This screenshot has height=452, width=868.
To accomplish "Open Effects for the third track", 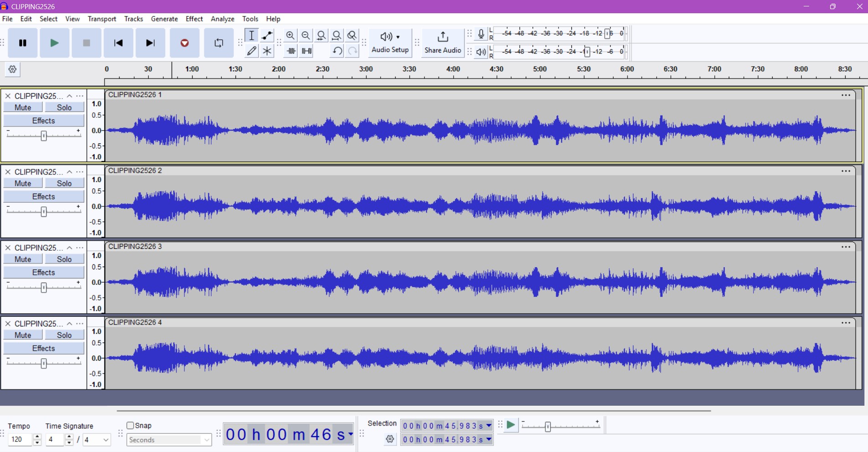I will click(44, 272).
